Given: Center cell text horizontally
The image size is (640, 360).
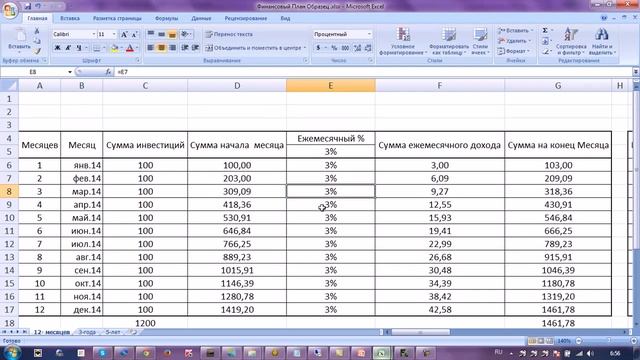Looking at the screenshot, I should (x=162, y=48).
